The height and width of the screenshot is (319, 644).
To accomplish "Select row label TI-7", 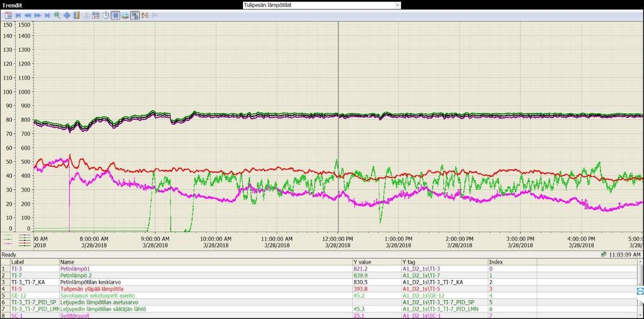I will (x=16, y=276).
